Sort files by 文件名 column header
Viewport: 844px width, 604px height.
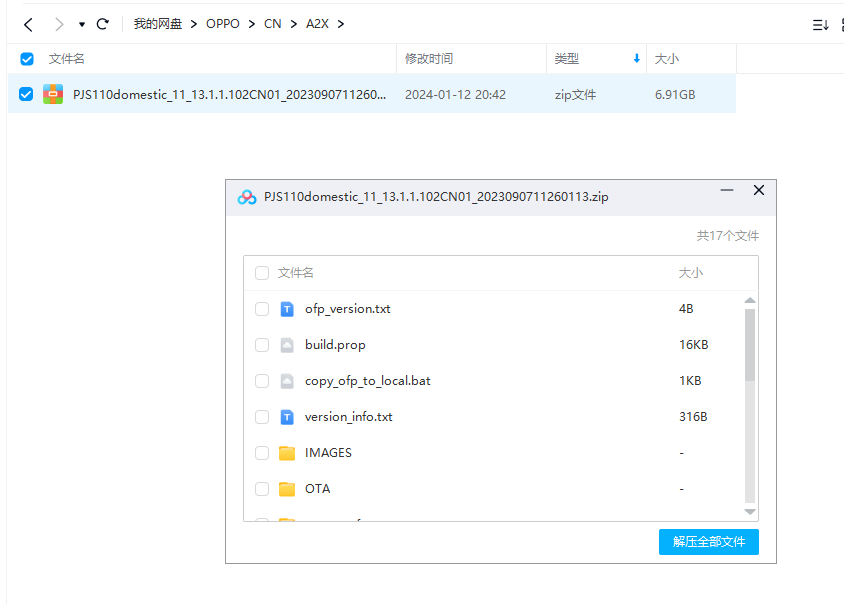(x=67, y=59)
